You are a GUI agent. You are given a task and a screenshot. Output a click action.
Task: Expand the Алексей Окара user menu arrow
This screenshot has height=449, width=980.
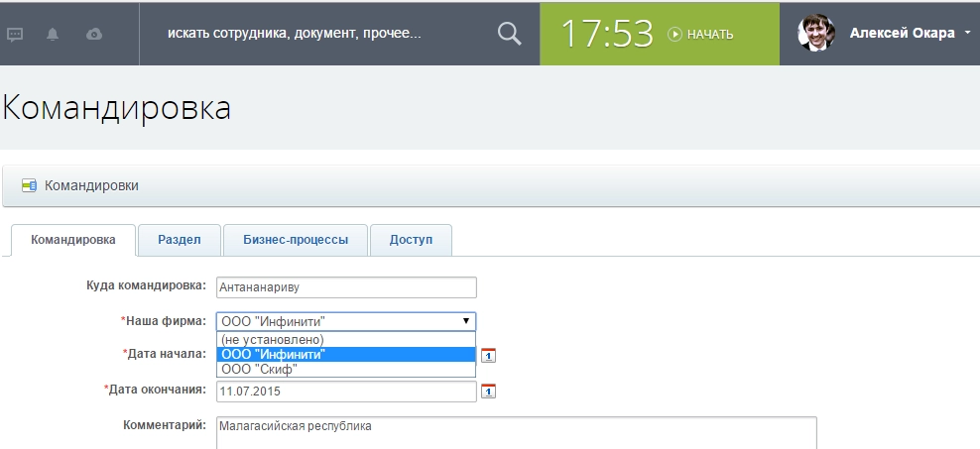[x=967, y=34]
